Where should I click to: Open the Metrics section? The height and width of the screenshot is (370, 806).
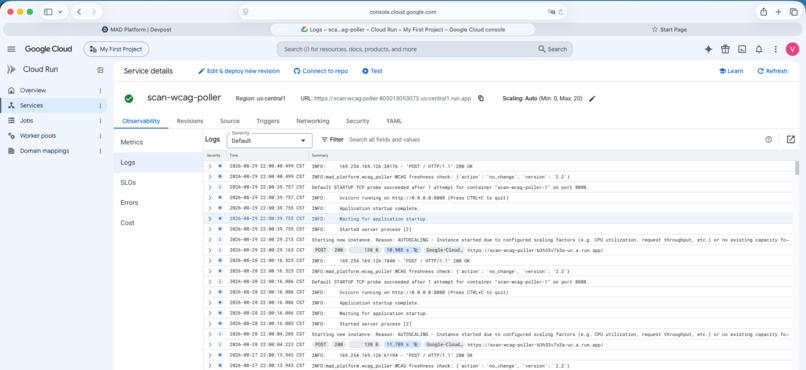pyautogui.click(x=159, y=142)
